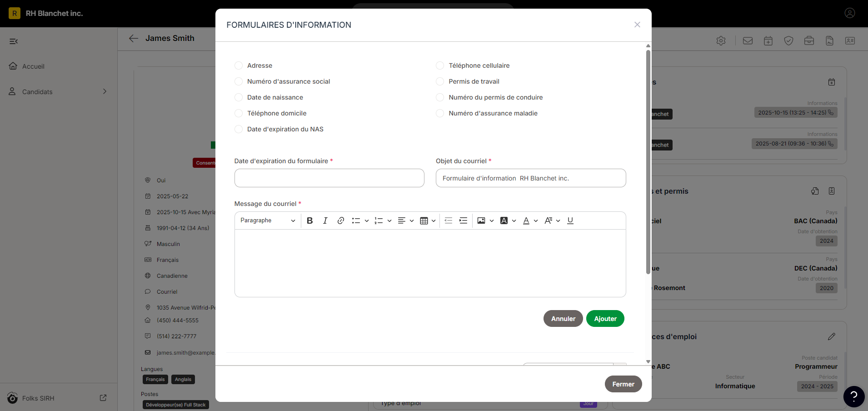Toggle bold formatting in message editor
This screenshot has width=868, height=411.
pyautogui.click(x=310, y=221)
